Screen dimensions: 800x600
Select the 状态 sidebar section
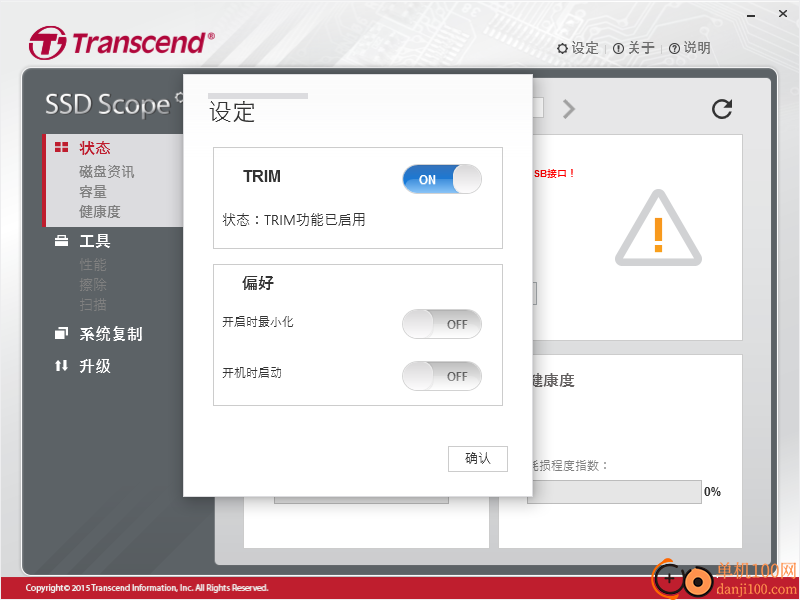pos(95,148)
